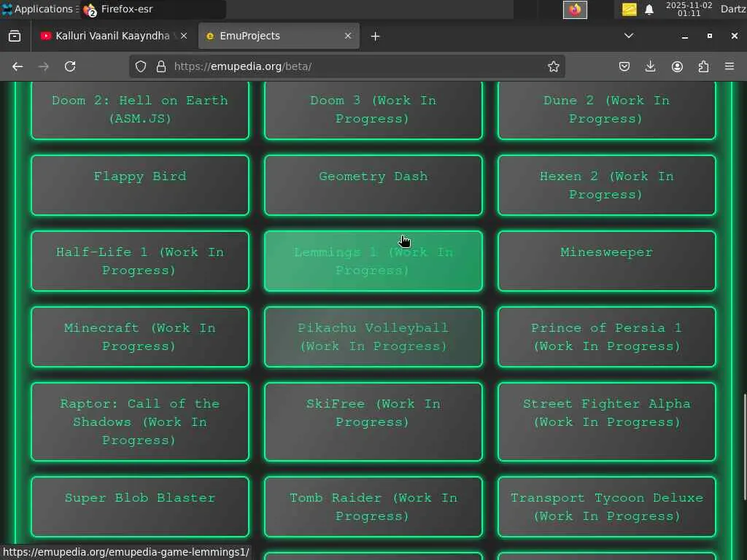Open tracking protection shield icon
This screenshot has width=747, height=560.
(141, 66)
